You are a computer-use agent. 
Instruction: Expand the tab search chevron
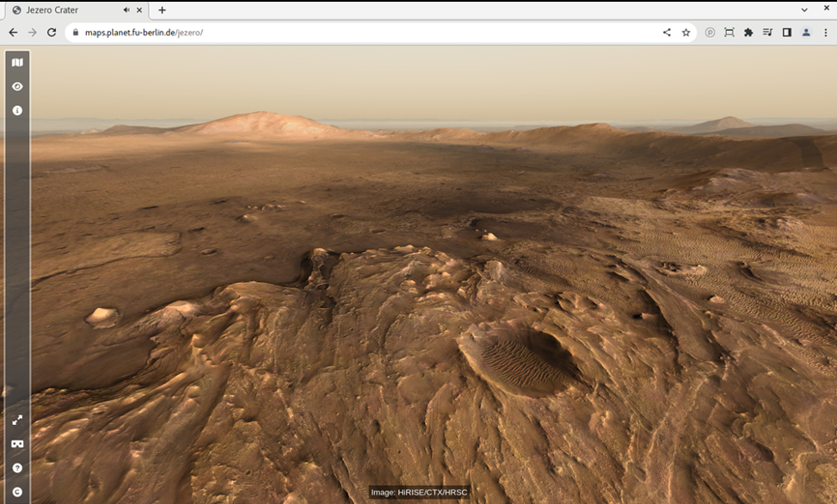804,10
